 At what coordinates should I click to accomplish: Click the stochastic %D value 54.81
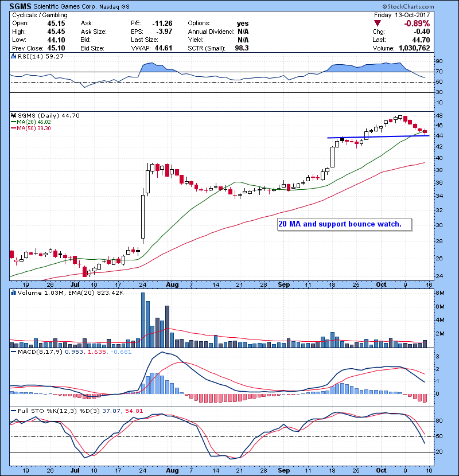pyautogui.click(x=134, y=411)
